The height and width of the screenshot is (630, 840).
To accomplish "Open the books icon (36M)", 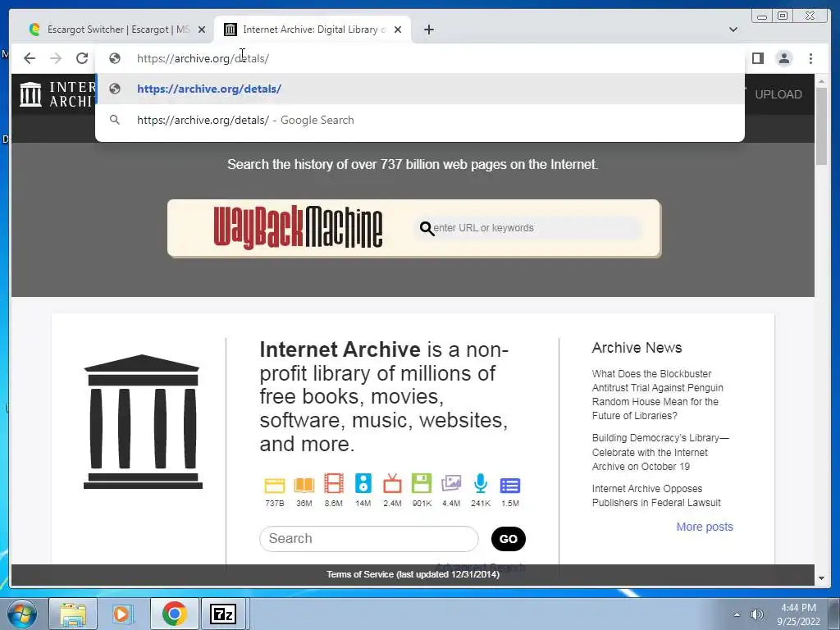I will [x=304, y=484].
